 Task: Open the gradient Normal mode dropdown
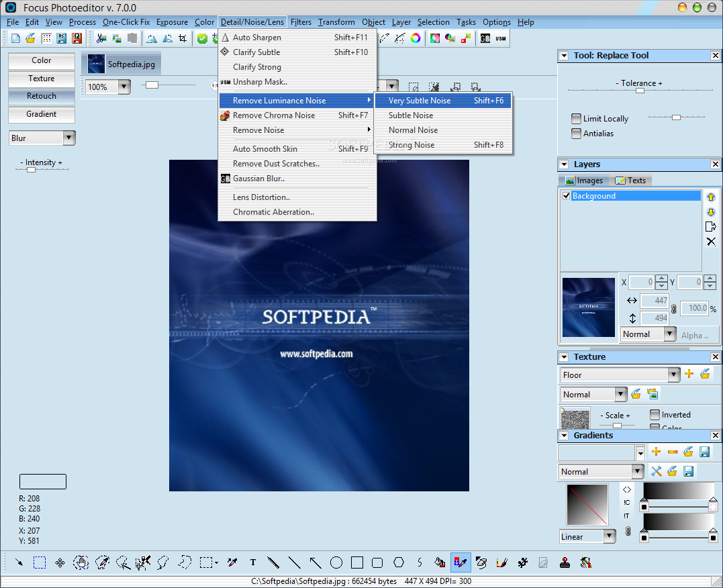(637, 471)
